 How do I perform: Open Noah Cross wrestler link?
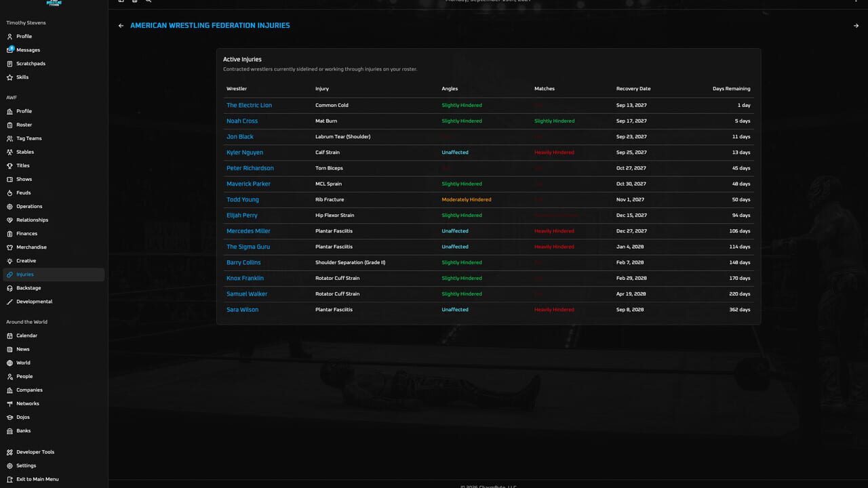242,121
